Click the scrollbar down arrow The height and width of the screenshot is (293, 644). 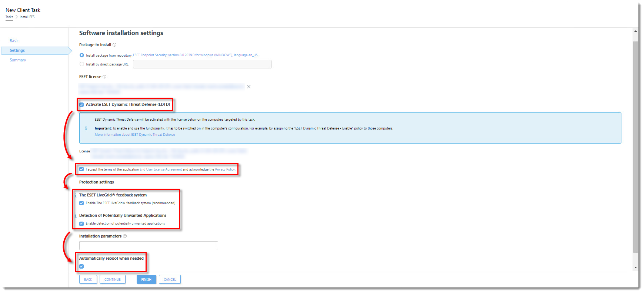click(x=635, y=267)
